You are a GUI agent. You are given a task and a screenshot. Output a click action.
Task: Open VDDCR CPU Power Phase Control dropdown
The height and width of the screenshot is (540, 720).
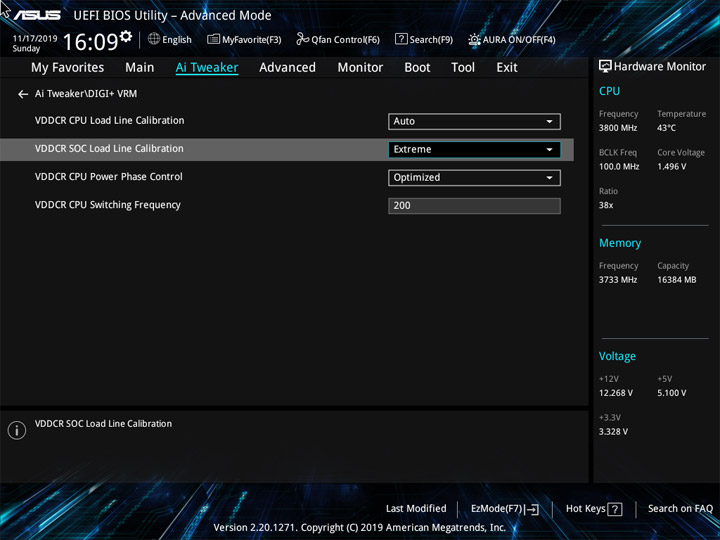pyautogui.click(x=474, y=178)
